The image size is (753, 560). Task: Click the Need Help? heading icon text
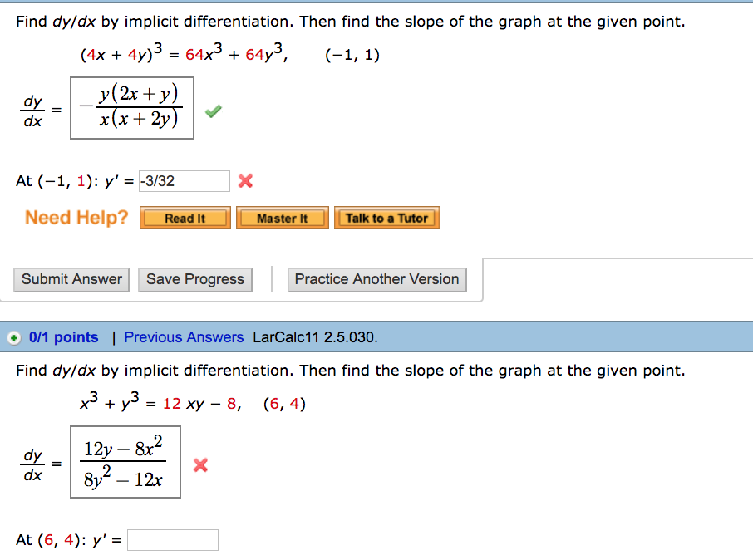[76, 218]
